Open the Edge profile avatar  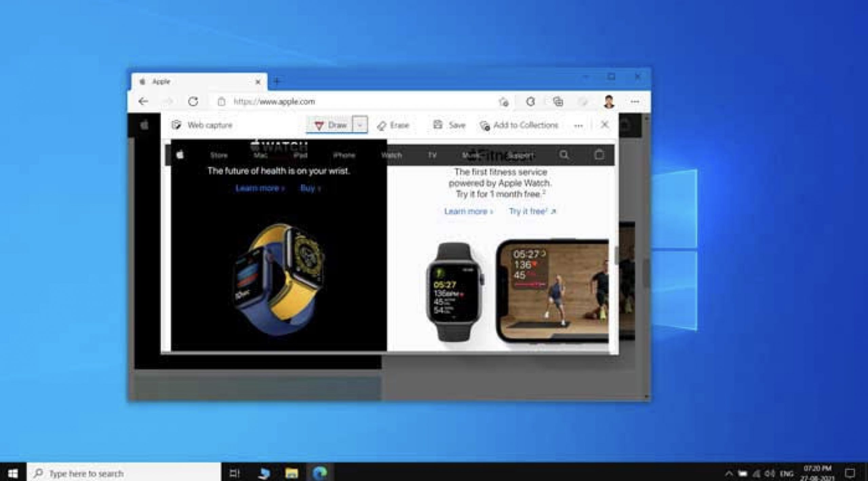[608, 102]
